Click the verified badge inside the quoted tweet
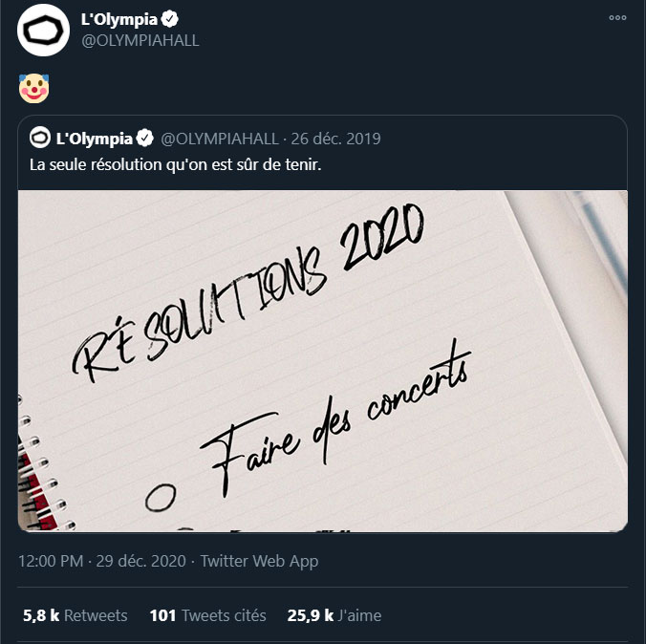The image size is (646, 644). [145, 139]
